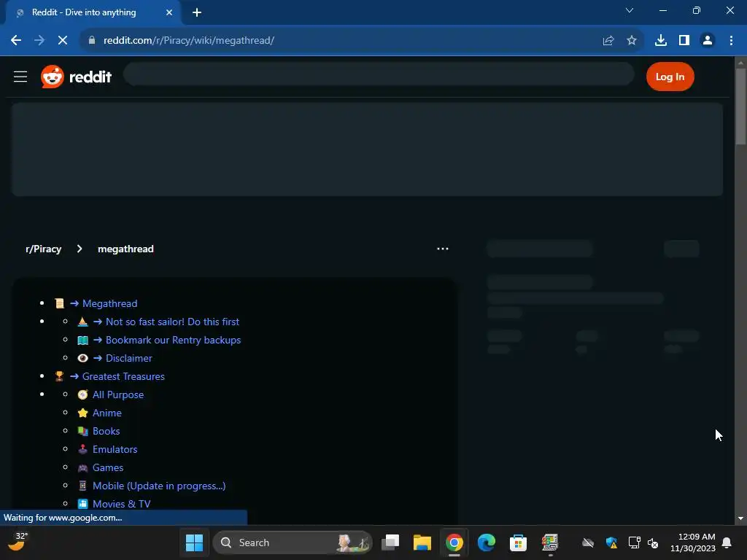The image size is (747, 560).
Task: Open the tab search chevron
Action: (x=630, y=10)
